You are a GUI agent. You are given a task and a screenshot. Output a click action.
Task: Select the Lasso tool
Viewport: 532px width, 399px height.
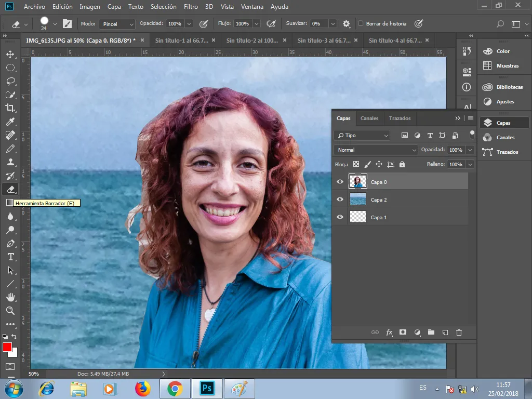tap(10, 82)
